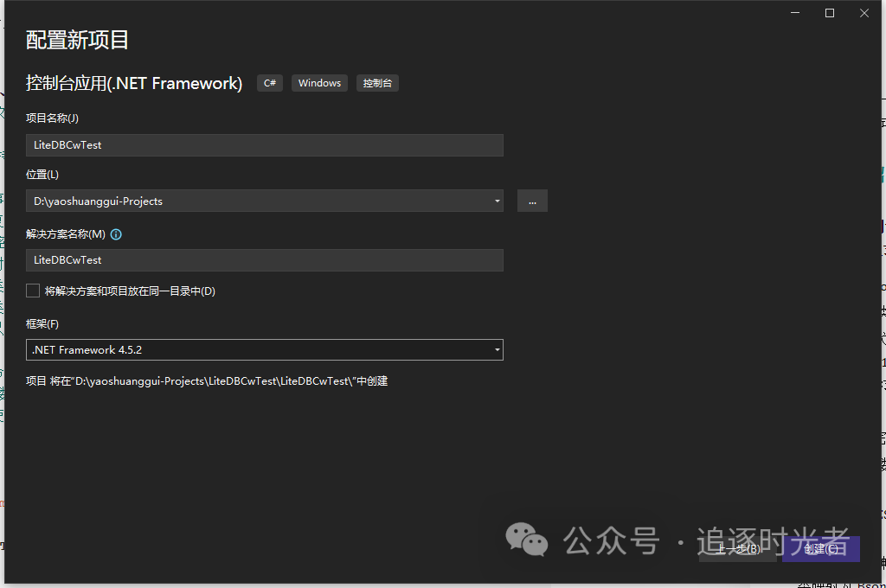The width and height of the screenshot is (886, 588).
Task: Click the solution name input field
Action: 264,259
